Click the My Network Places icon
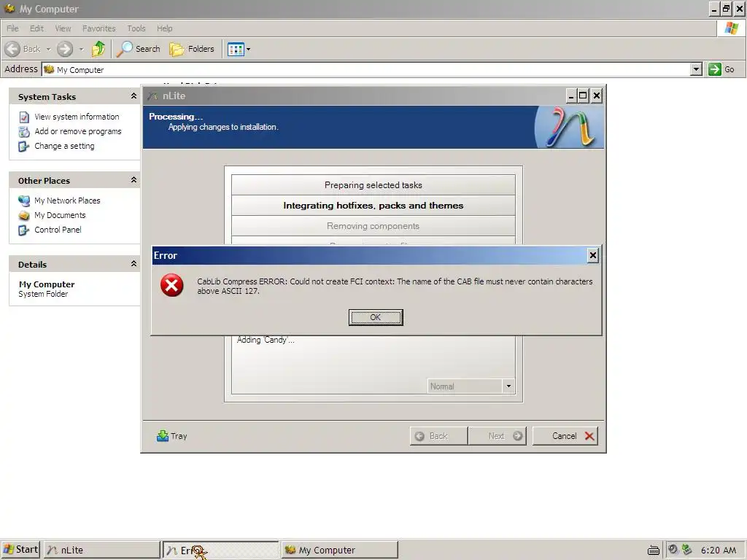 pos(24,201)
